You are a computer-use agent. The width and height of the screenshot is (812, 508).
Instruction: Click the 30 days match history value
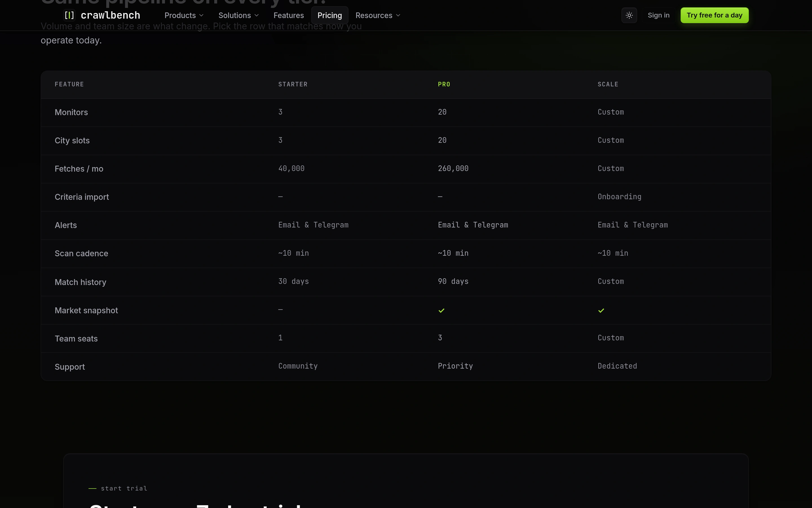[294, 281]
